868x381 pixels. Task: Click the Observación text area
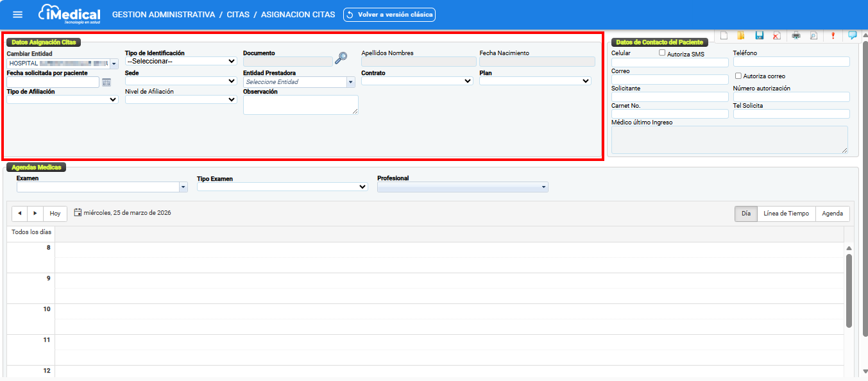300,105
